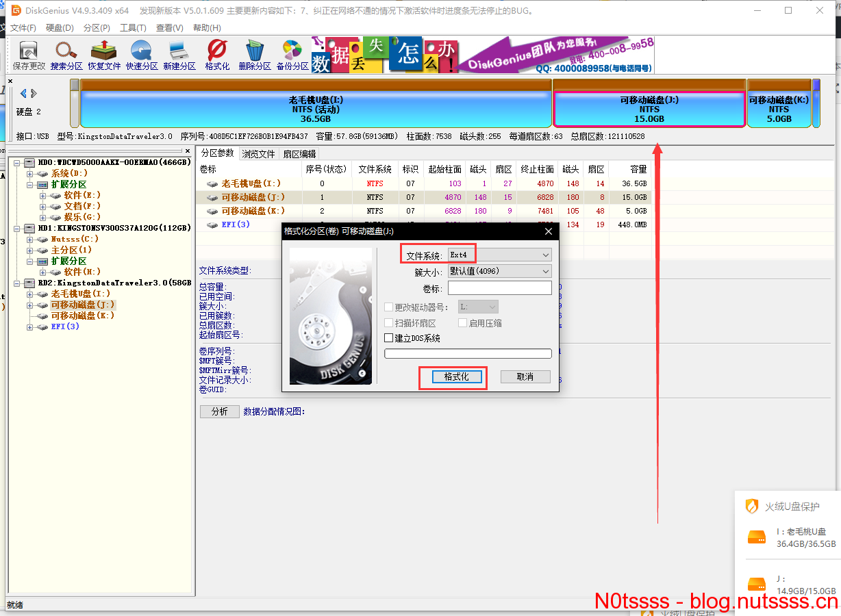Open the Search Partitions (搜索分区) tool
841x616 pixels.
66,55
